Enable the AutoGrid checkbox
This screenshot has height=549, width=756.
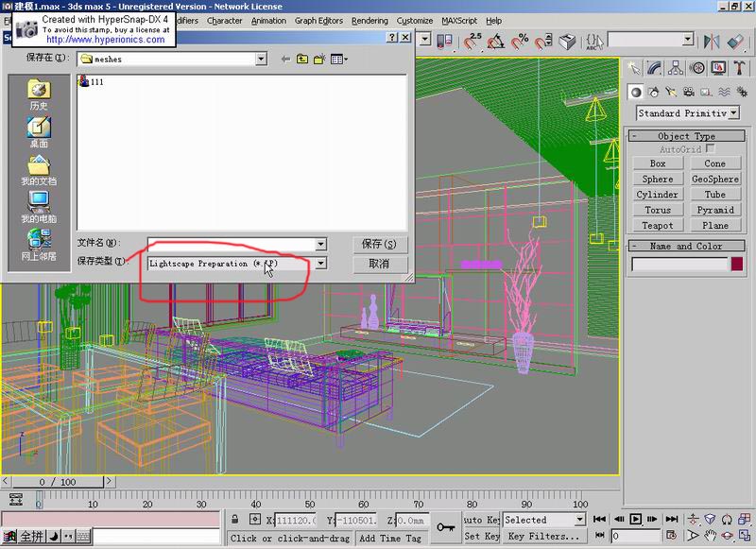pos(710,149)
